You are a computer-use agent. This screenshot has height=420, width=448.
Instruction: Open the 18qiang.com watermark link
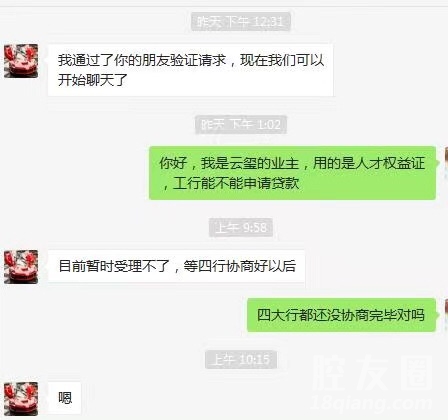pos(373,403)
